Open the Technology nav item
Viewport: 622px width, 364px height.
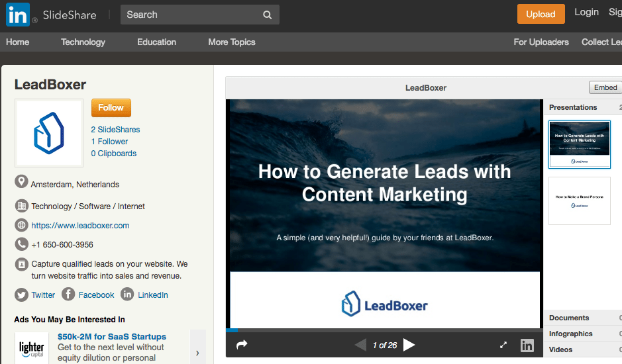[83, 42]
